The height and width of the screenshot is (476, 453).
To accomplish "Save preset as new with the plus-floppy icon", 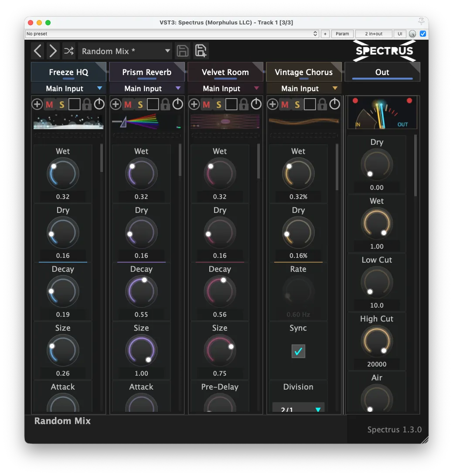I will (x=201, y=51).
